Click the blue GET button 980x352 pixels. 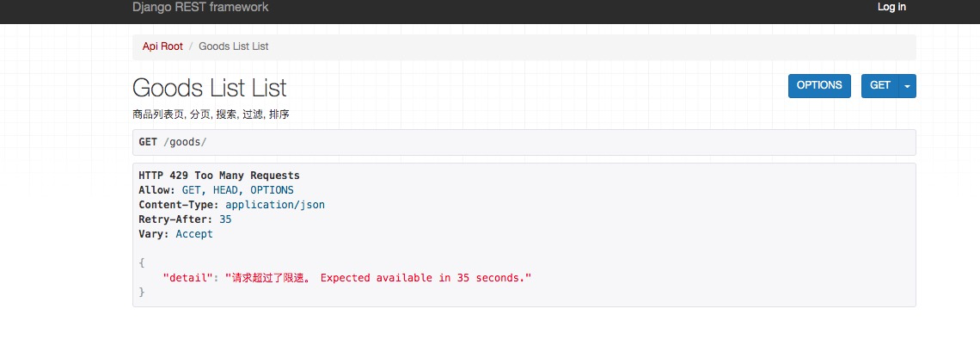(x=880, y=86)
